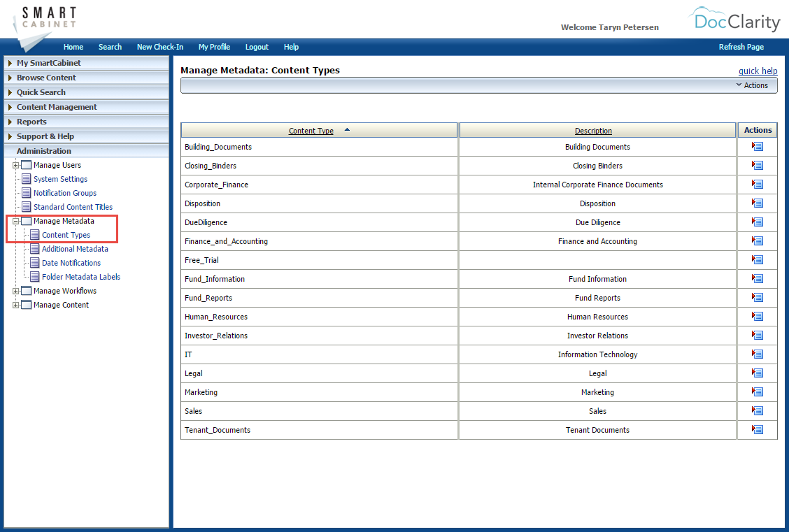Collapse the Manage Metadata node
Viewport: 789px width, 532px height.
16,221
